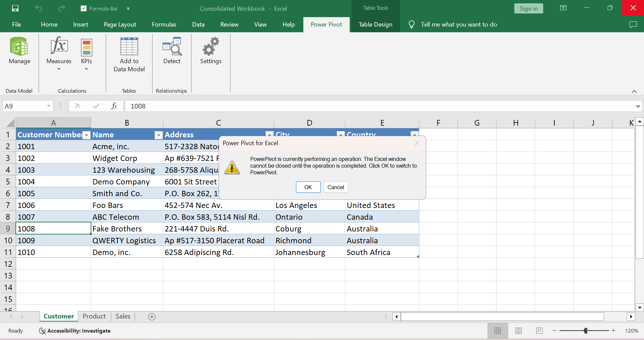The width and height of the screenshot is (644, 340).
Task: Click Ribbon Display Options icon
Action: tap(563, 8)
